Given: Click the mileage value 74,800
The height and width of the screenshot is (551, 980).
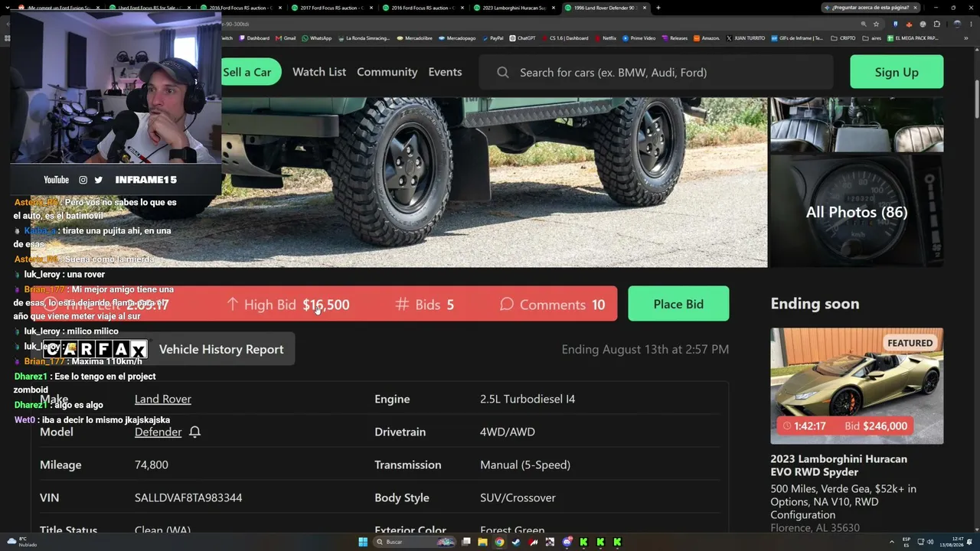Looking at the screenshot, I should [152, 465].
